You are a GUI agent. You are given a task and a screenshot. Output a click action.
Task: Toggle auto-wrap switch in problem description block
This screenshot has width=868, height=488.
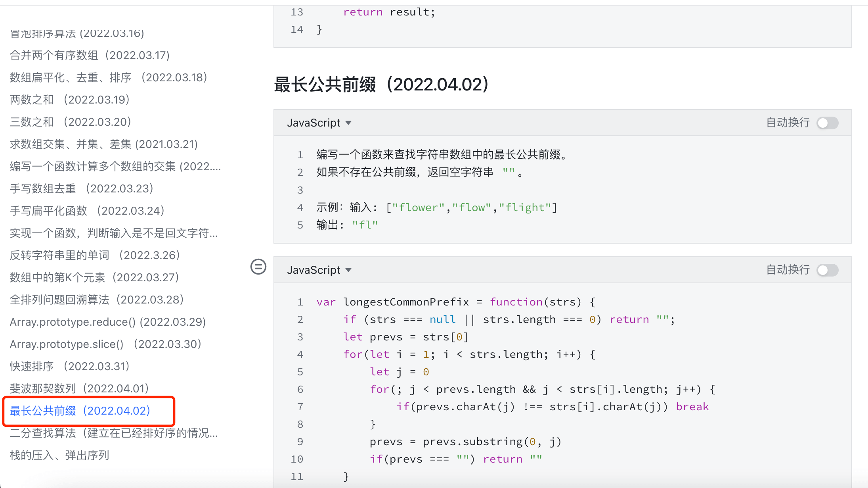828,123
